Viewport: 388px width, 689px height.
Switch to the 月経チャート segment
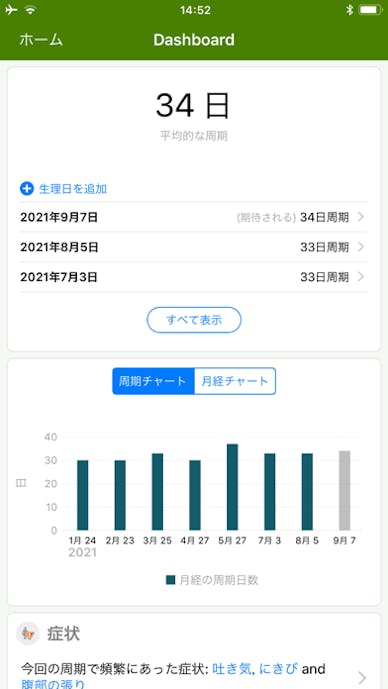tap(235, 381)
